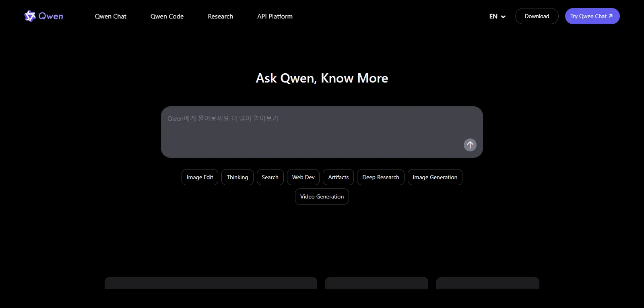Open Qwen Code menu item
Viewport: 644px width, 308px height.
point(167,17)
